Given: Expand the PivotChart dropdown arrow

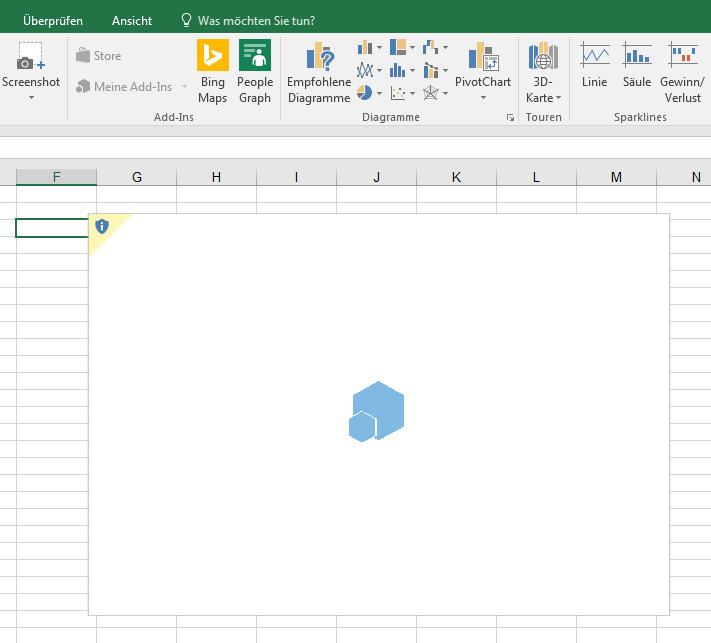Looking at the screenshot, I should click(x=483, y=98).
